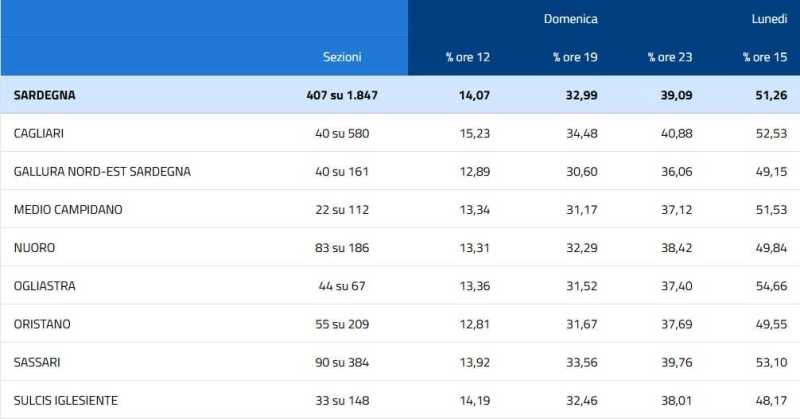Click the 407 su 1.847 sections cell
The height and width of the screenshot is (419, 800).
pos(342,95)
